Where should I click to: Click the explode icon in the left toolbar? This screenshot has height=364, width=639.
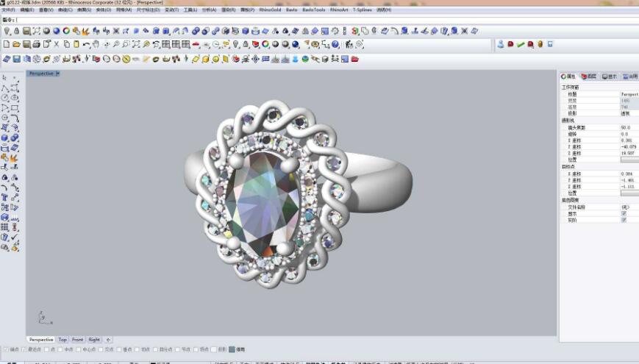tap(15, 158)
